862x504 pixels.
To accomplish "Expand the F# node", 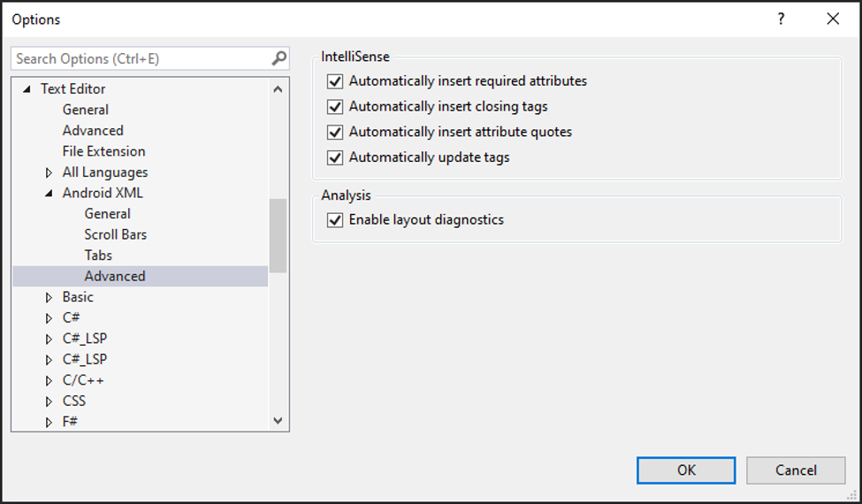I will tap(49, 422).
